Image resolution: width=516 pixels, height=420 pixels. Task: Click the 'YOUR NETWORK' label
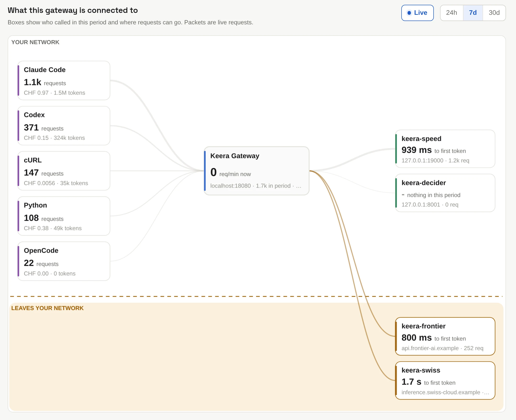coord(35,42)
